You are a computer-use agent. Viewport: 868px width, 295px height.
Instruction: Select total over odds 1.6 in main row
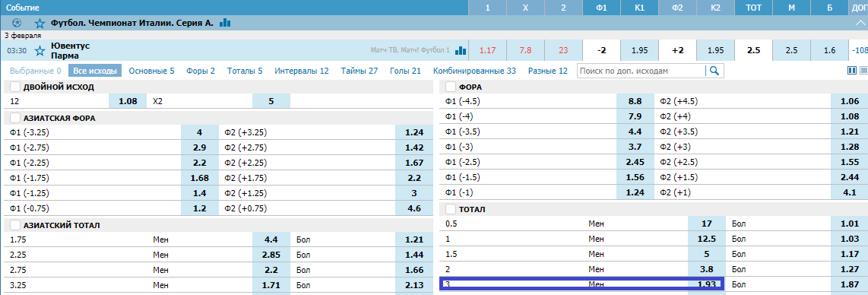[829, 50]
